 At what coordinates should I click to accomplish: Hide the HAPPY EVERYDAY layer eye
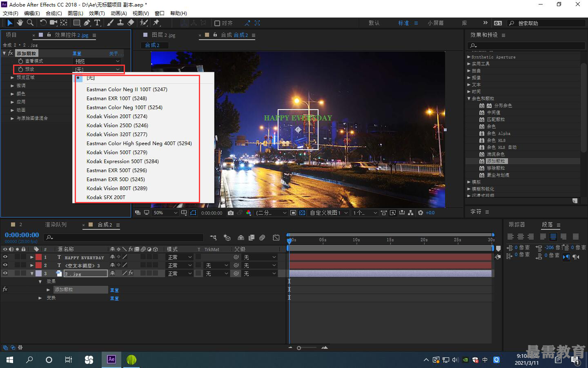[5, 257]
